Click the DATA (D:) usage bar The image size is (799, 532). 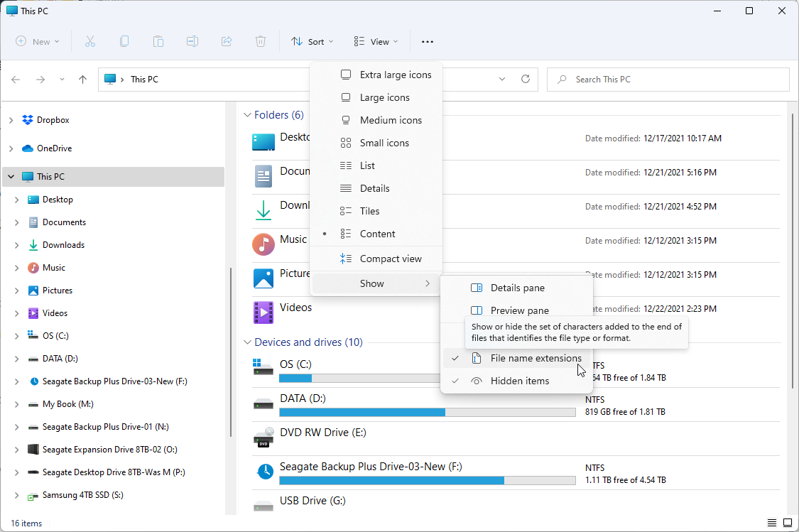428,412
